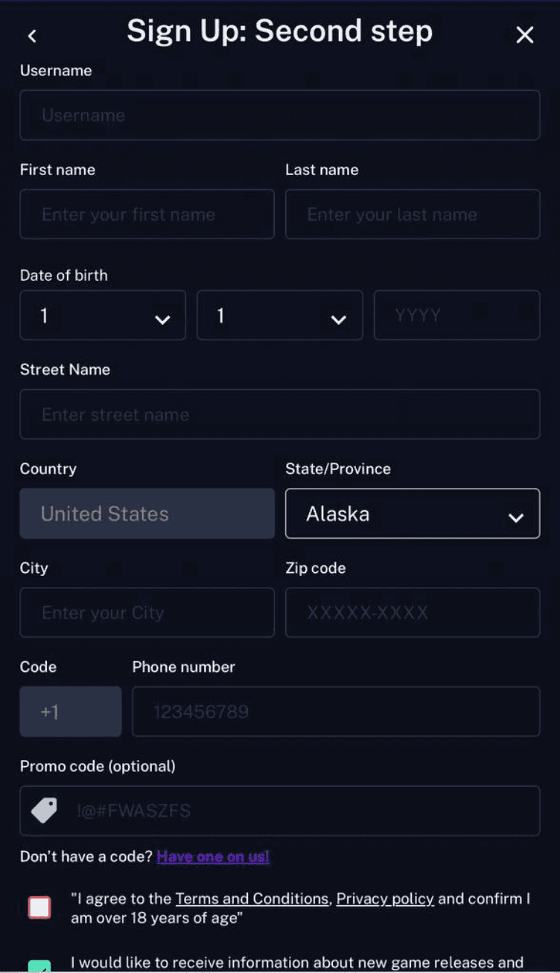Open the Terms and Conditions link
Viewport: 560px width, 973px height.
[252, 898]
